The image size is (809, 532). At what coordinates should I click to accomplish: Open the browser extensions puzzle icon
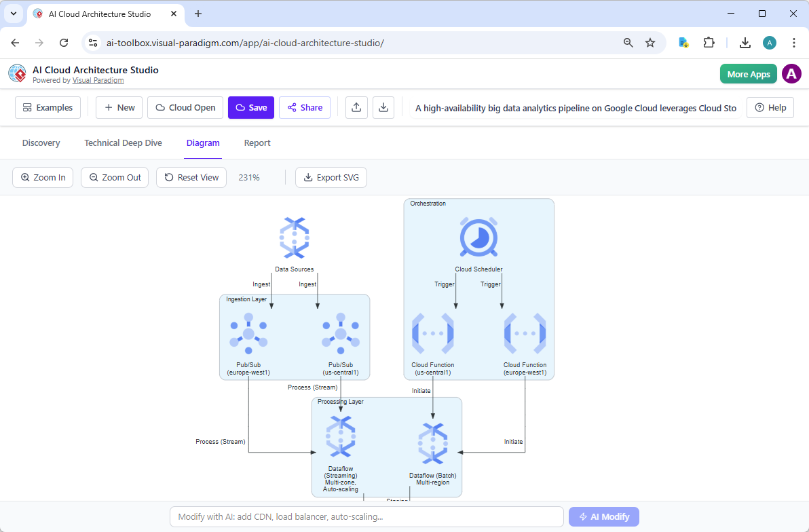709,42
